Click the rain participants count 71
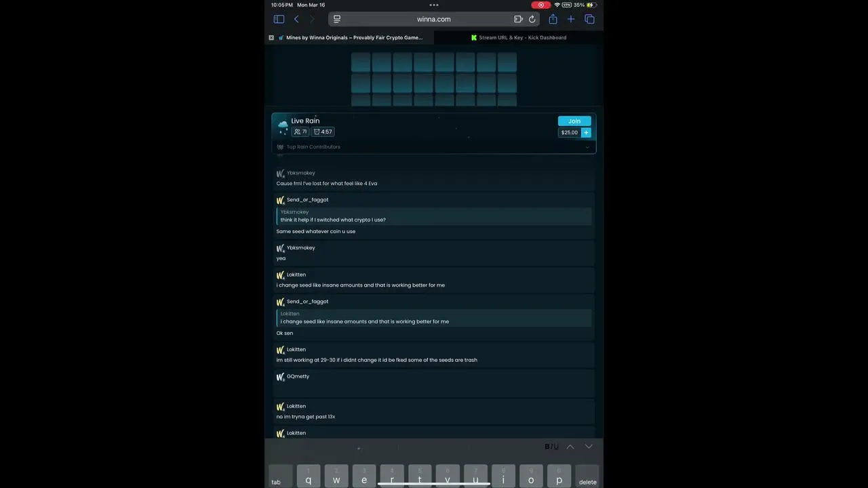 pos(300,131)
